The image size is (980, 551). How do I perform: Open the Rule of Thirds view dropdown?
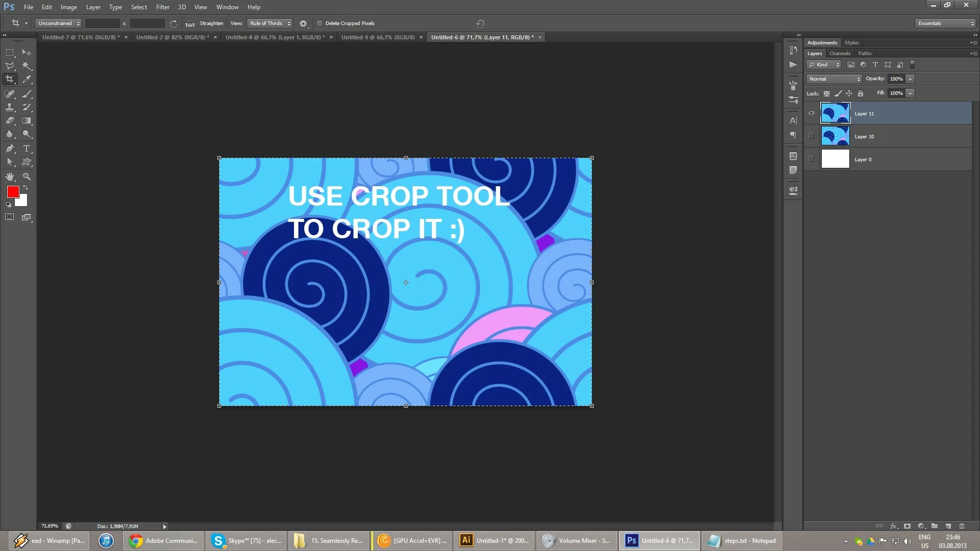[x=269, y=23]
